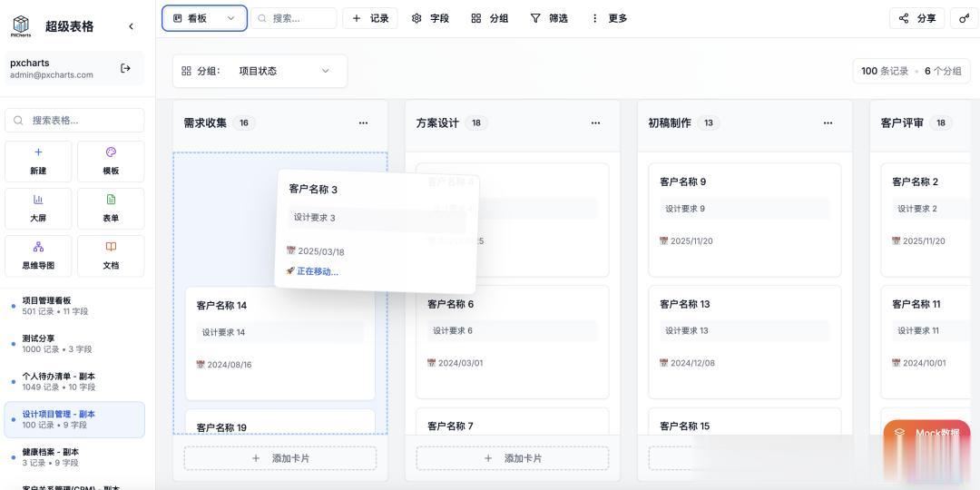980x490 pixels.
Task: Select 设计项目管理 - 副本 table
Action: click(74, 419)
